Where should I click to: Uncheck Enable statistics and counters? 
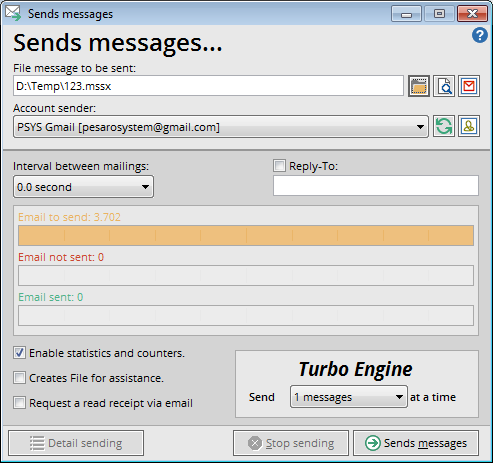pyautogui.click(x=19, y=353)
